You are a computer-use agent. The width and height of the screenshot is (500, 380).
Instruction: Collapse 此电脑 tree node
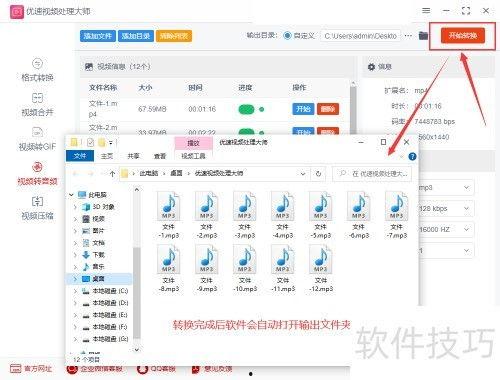click(71, 195)
